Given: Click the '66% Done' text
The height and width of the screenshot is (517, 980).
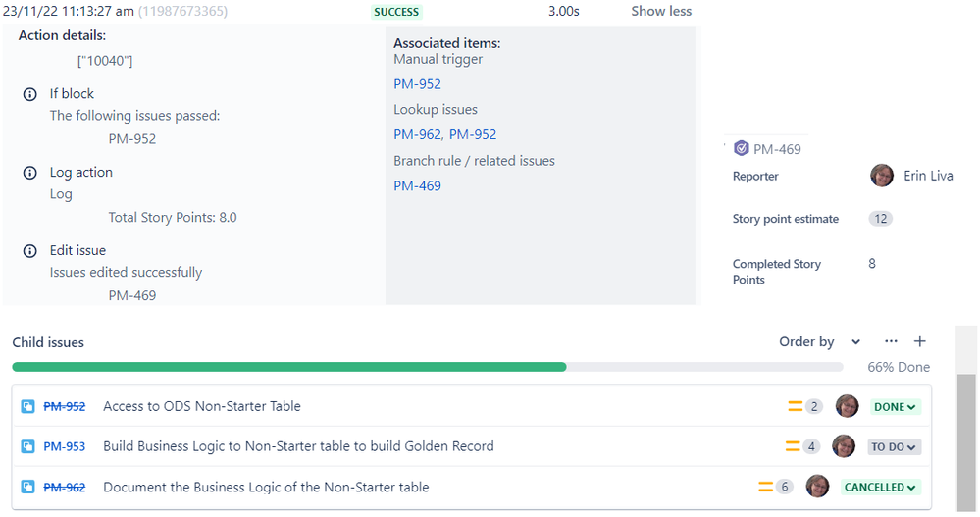Looking at the screenshot, I should pyautogui.click(x=899, y=367).
